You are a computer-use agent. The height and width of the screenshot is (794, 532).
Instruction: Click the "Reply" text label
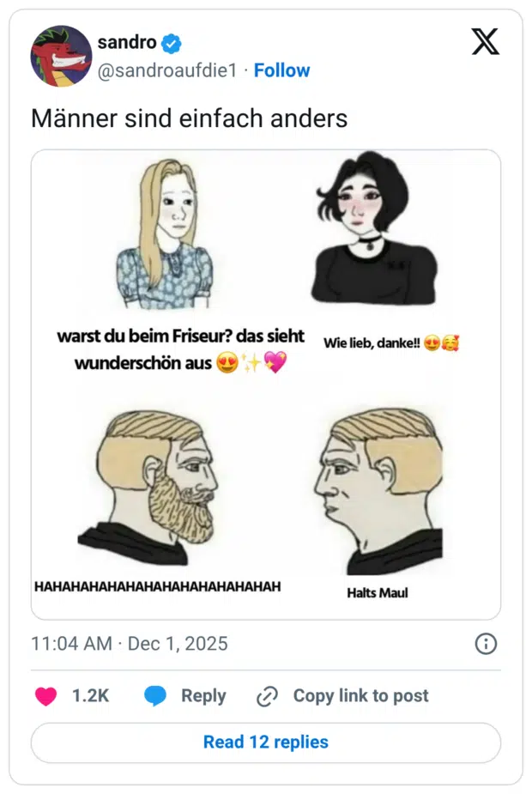[203, 696]
